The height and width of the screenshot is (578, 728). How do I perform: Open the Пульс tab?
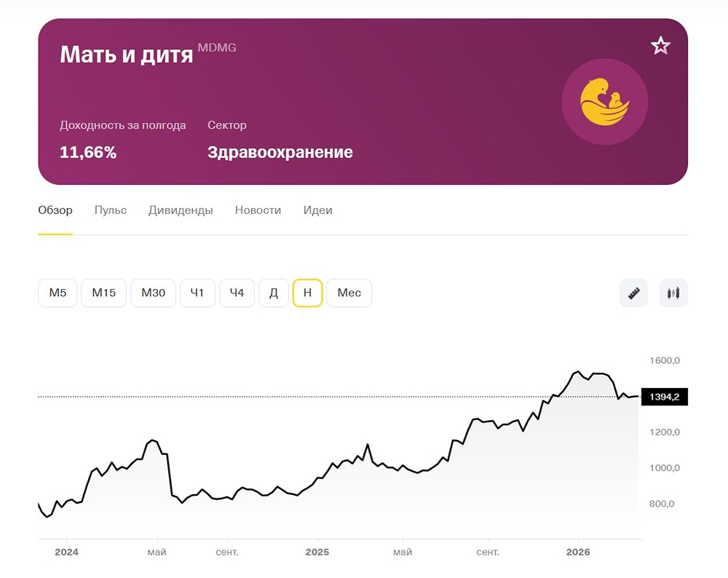[110, 210]
